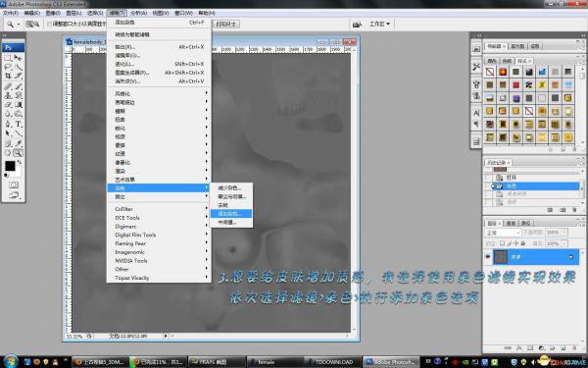Choose 中间值 in the 杂色 submenu
Image resolution: width=588 pixels, height=368 pixels.
tap(231, 223)
